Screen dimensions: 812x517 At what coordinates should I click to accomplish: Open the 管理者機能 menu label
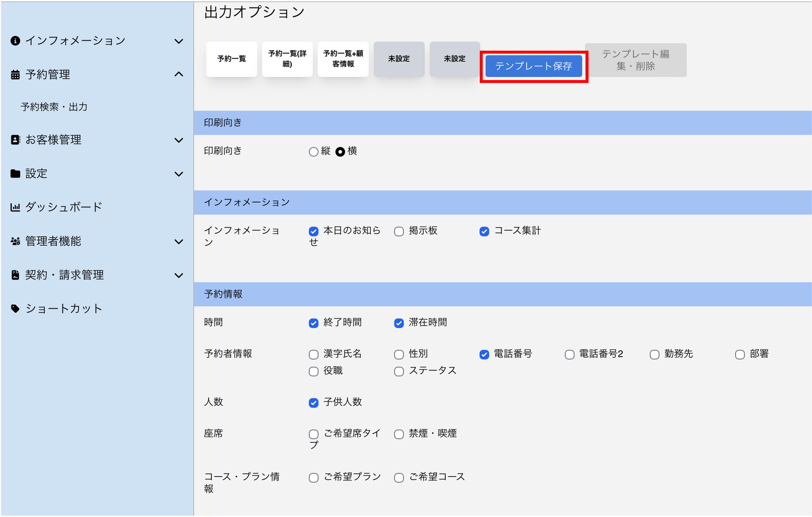coord(53,241)
